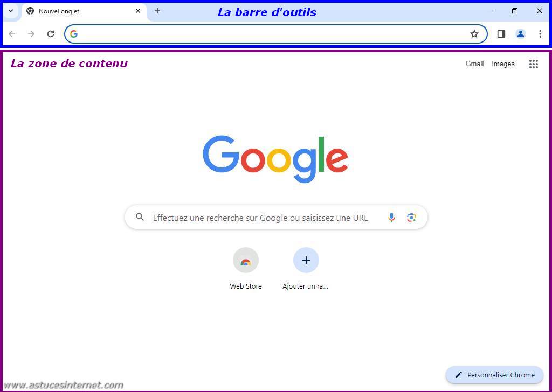
Task: Click the Google logo icon in the address bar
Action: point(74,33)
